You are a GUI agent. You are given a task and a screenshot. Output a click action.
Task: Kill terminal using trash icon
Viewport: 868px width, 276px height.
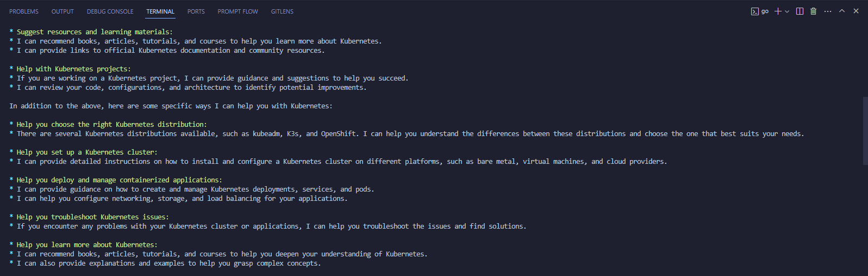coord(813,11)
